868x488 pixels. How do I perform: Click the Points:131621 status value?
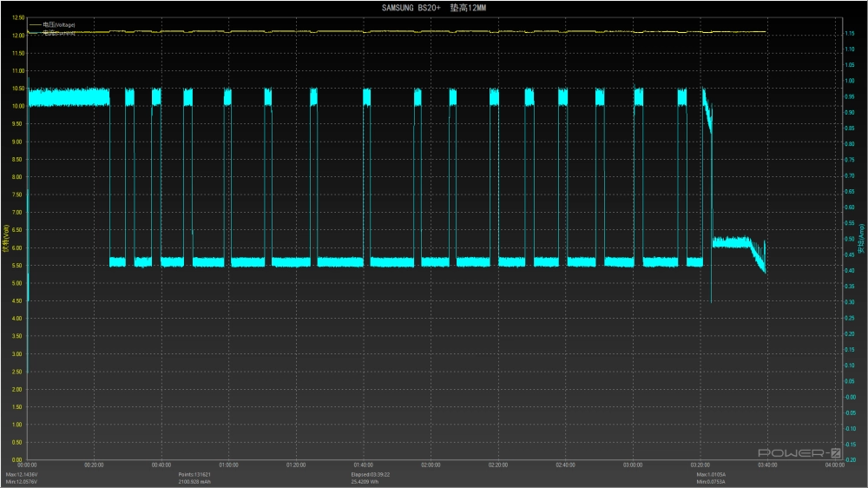194,475
